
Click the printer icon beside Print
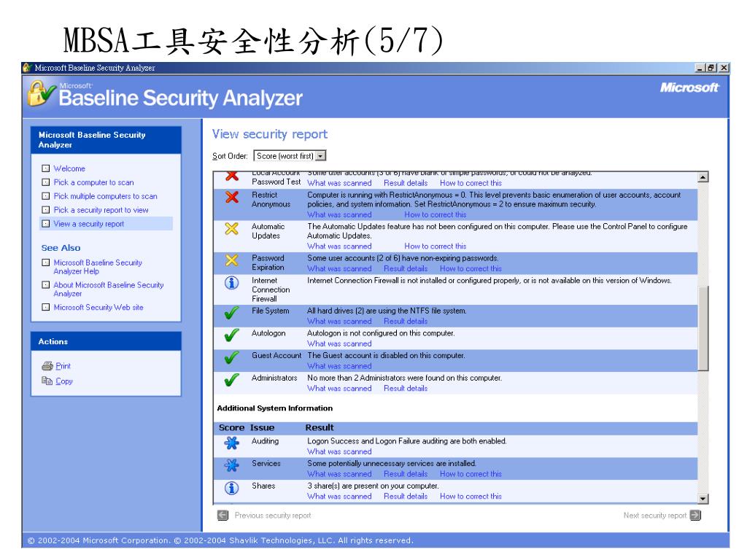[x=47, y=366]
